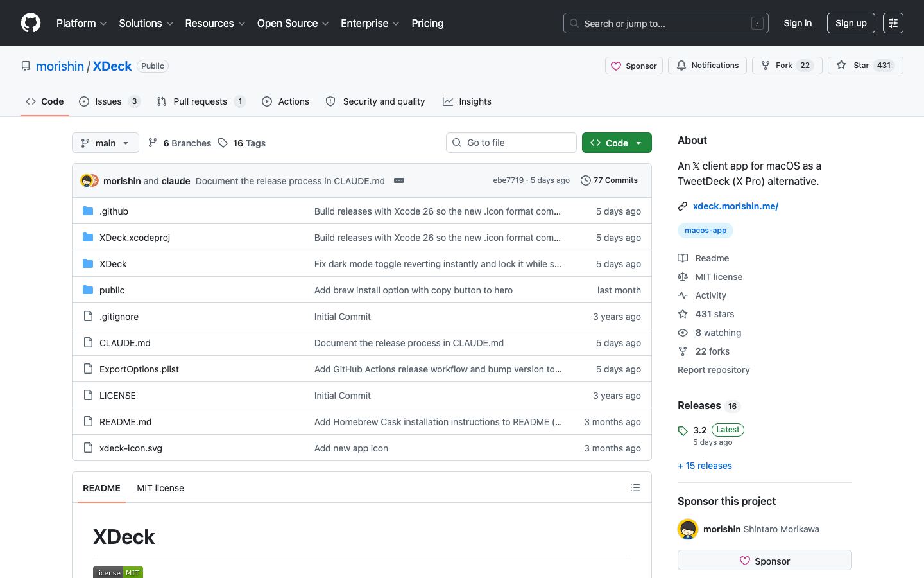Switch to the Pull requests tab
This screenshot has width=924, height=578.
click(201, 101)
